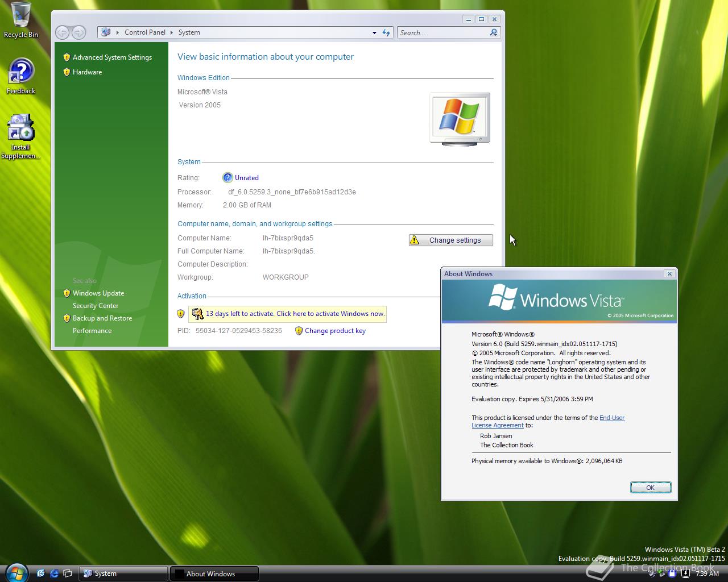The width and height of the screenshot is (728, 582).
Task: Click the 2.00 GB of RAM text
Action: [x=247, y=205]
